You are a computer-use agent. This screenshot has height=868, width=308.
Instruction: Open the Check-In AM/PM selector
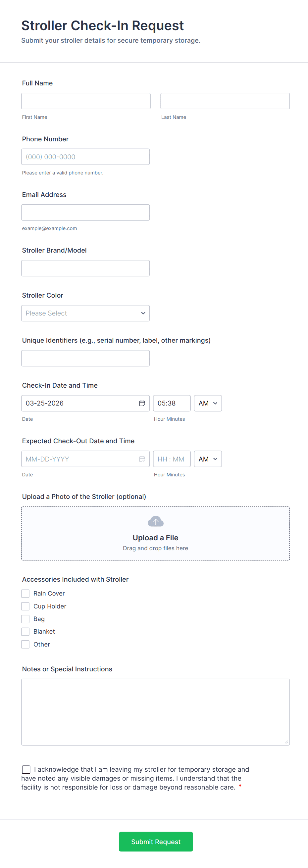pyautogui.click(x=208, y=403)
